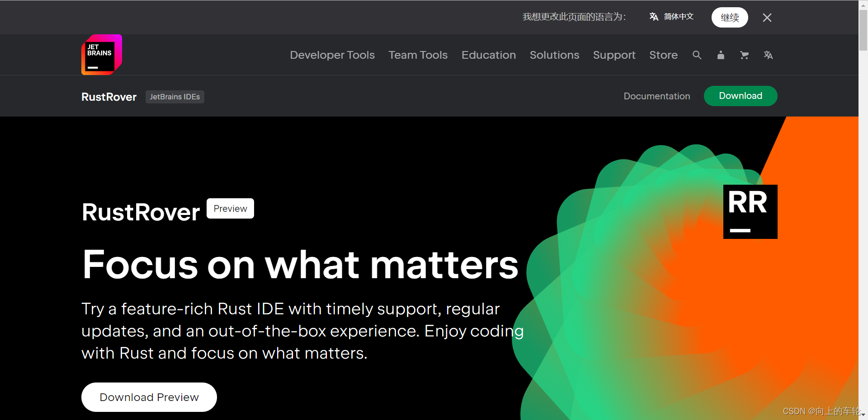Click the 我想更改此页面的语言为 prompt text
This screenshot has height=420, width=868.
(574, 17)
